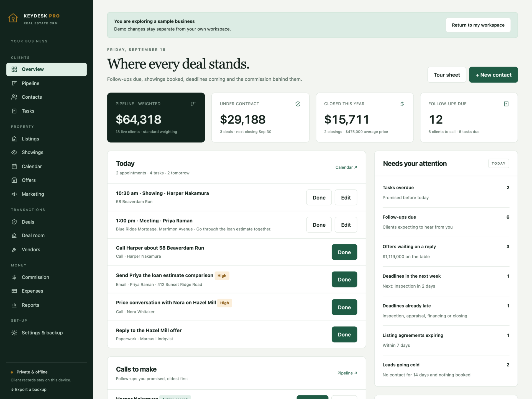
Task: Click pipeline icon on Pipeline Weighted card
Action: 193,104
